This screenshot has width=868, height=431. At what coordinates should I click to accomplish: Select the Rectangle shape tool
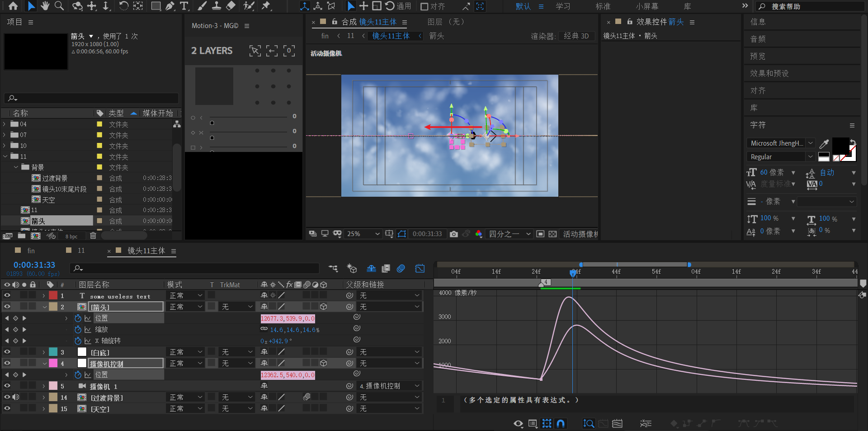point(156,6)
